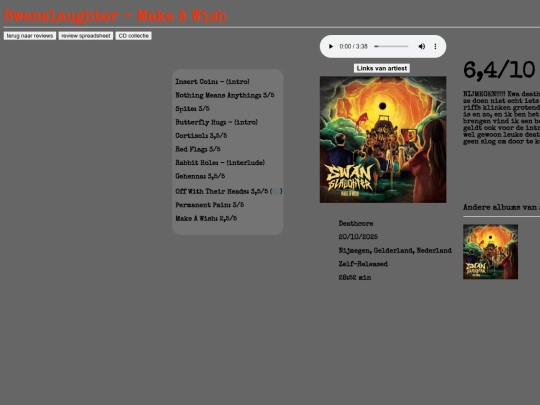Mute the audio player volume
Viewport: 540px width, 405px height.
point(422,46)
